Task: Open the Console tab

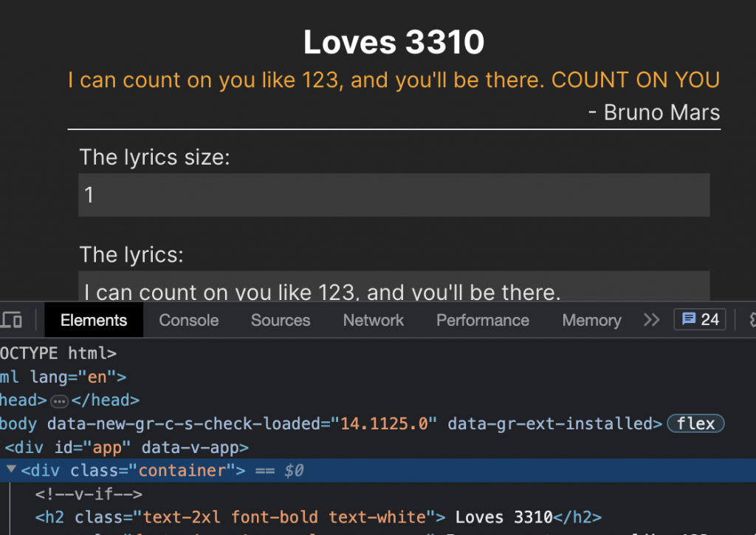Action: (x=189, y=320)
